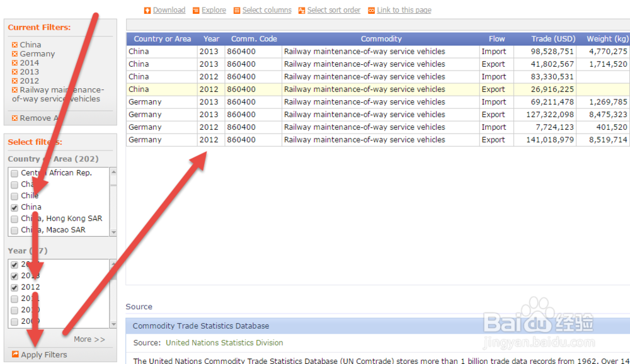Click the Flow column header
The image size is (630, 364).
point(496,39)
